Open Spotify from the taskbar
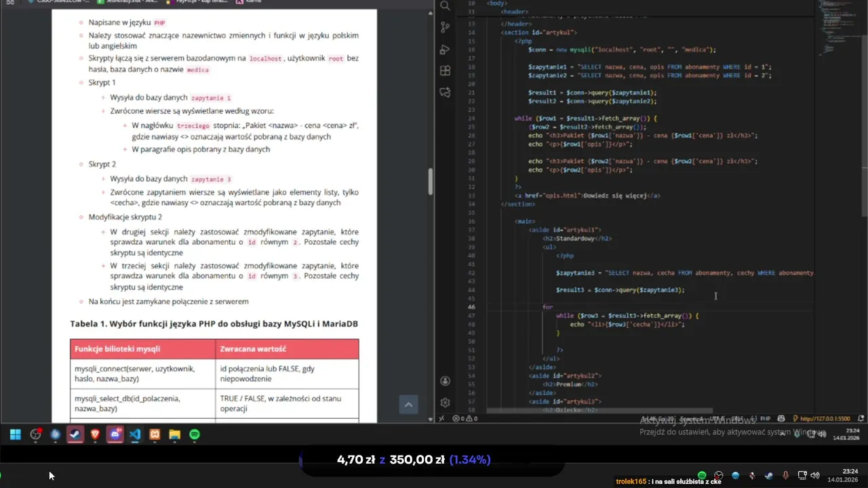This screenshot has width=868, height=488. [x=195, y=434]
